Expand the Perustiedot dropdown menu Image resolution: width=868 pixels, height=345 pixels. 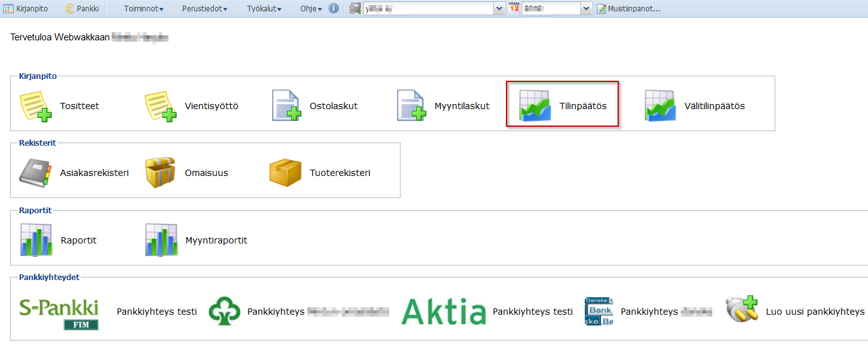coord(204,9)
